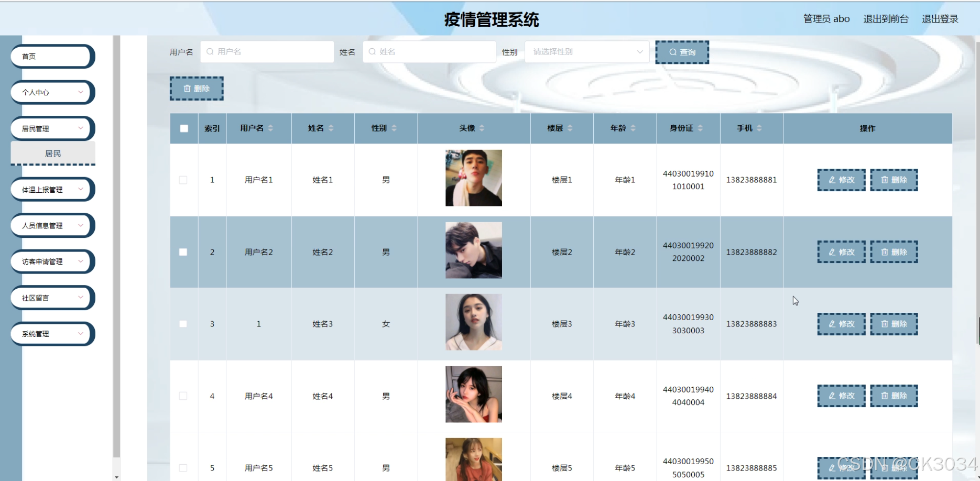This screenshot has height=481, width=980.
Task: Click the sort arrows on 年龄 column header
Action: tap(633, 128)
